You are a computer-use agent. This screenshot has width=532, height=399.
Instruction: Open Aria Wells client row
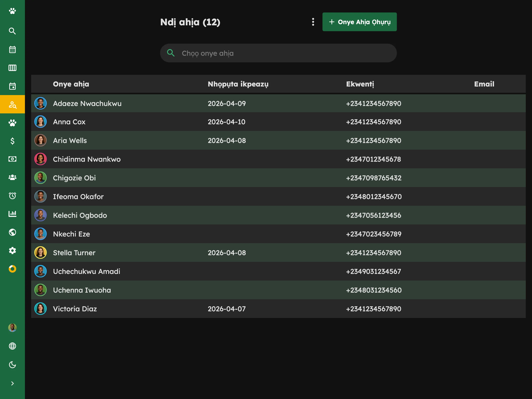coord(278,140)
